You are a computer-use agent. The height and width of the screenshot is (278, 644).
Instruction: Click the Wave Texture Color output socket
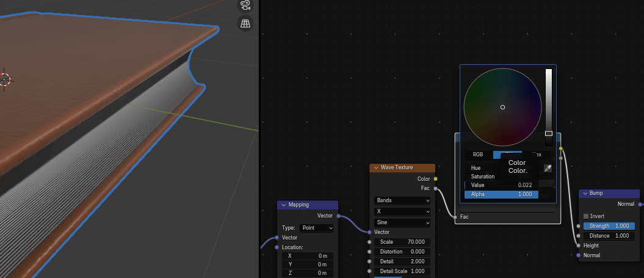coord(435,179)
